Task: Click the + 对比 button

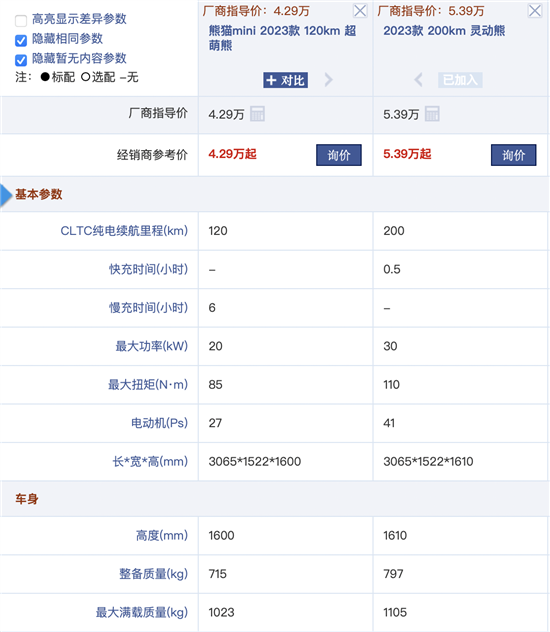Action: coord(286,80)
